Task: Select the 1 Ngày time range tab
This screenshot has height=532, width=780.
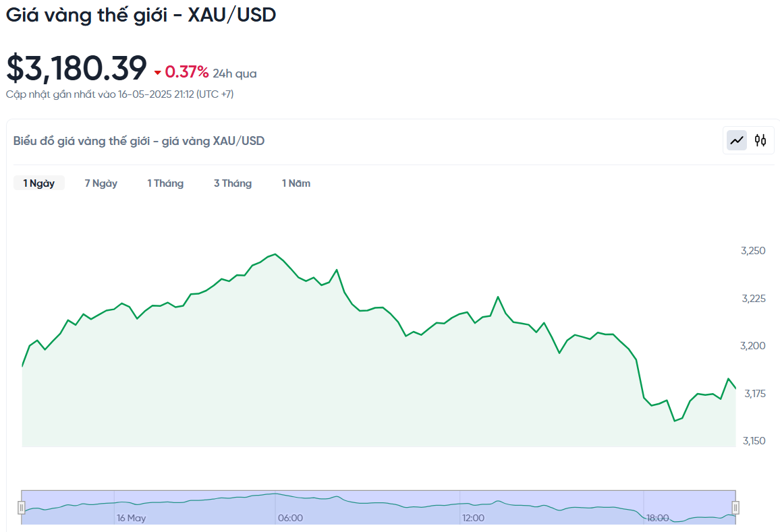Action: pyautogui.click(x=39, y=183)
